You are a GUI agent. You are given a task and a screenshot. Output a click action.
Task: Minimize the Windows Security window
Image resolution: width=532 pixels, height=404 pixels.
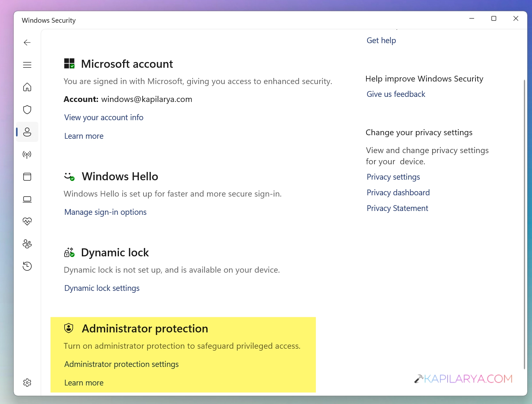[472, 19]
